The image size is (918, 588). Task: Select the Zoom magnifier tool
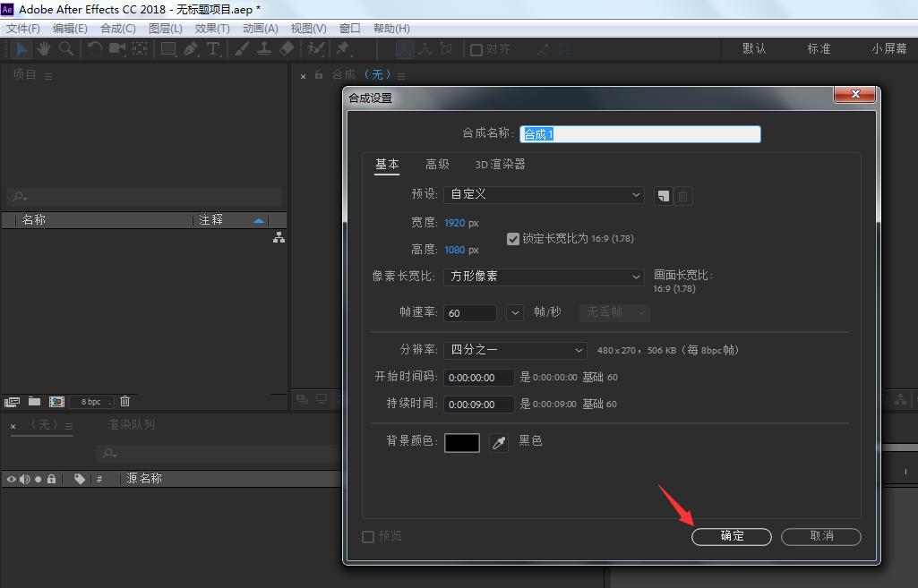[x=65, y=48]
